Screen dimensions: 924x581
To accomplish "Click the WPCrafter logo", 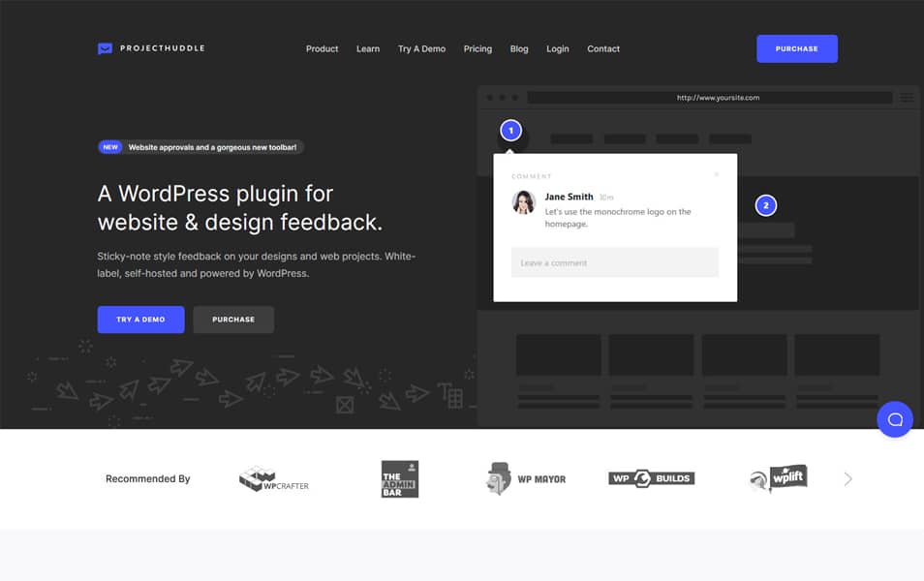I will pyautogui.click(x=274, y=478).
